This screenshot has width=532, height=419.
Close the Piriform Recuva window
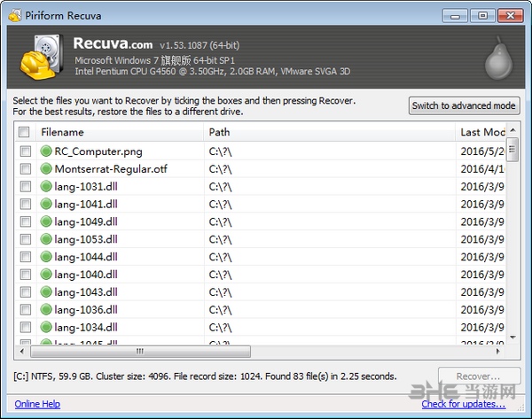(511, 16)
